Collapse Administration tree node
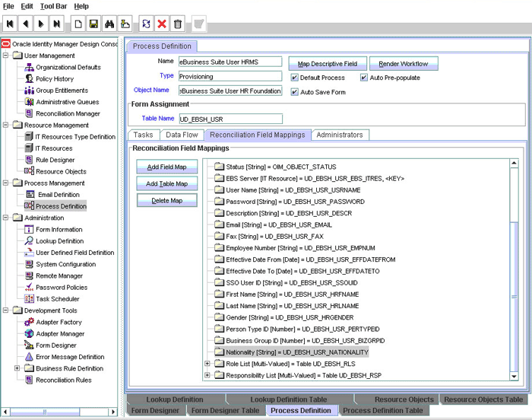Viewport: 532px width, 420px height. click(x=6, y=218)
